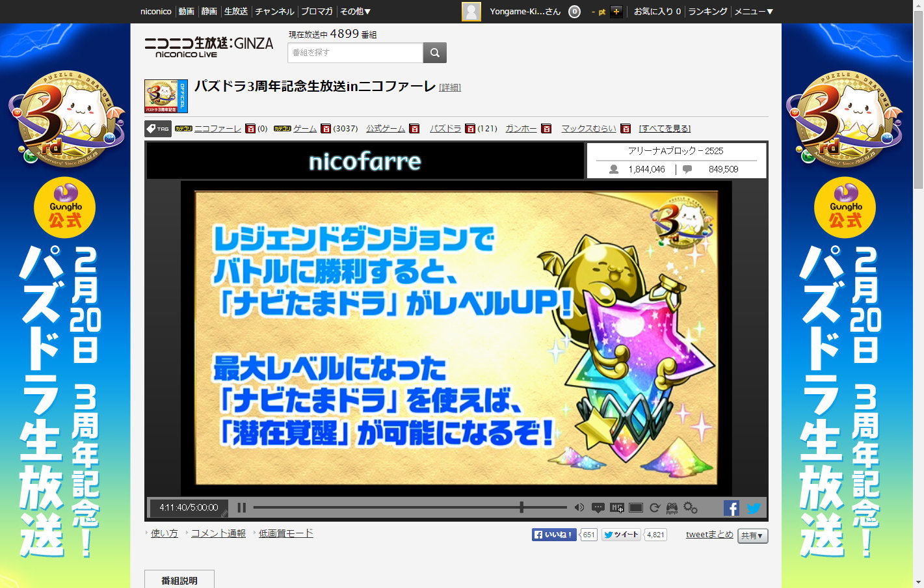Viewport: 924px width, 588px height.
Task: Open dictionary icon beside ニコファーレ tag
Action: click(x=250, y=129)
